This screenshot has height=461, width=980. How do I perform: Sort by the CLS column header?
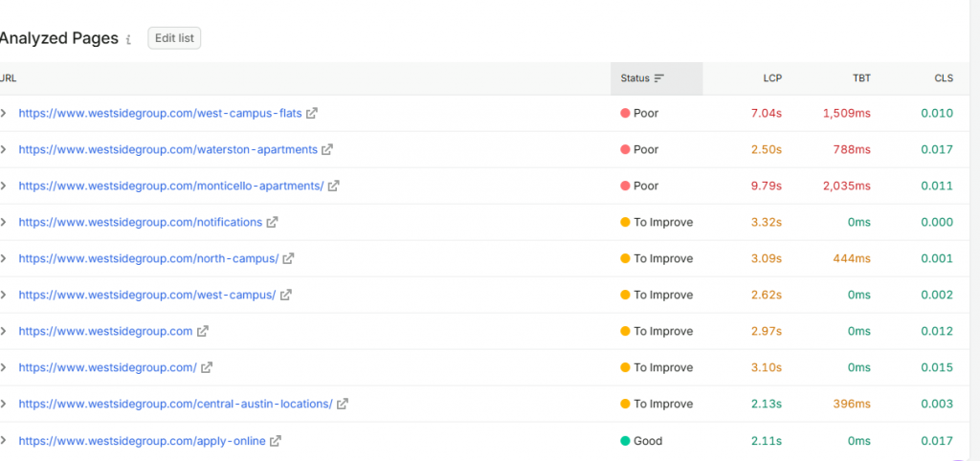point(944,78)
